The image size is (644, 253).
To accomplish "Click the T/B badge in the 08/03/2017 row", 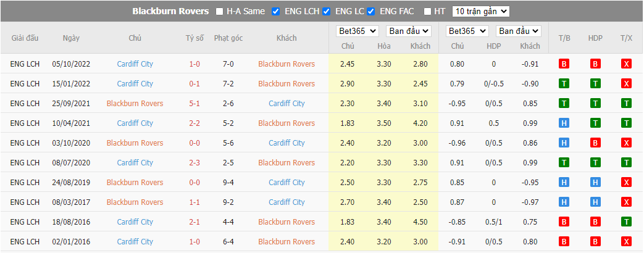I will coord(564,202).
